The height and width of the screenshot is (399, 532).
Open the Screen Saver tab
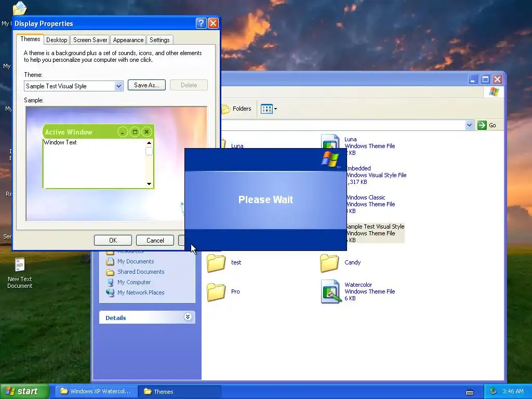click(x=90, y=39)
